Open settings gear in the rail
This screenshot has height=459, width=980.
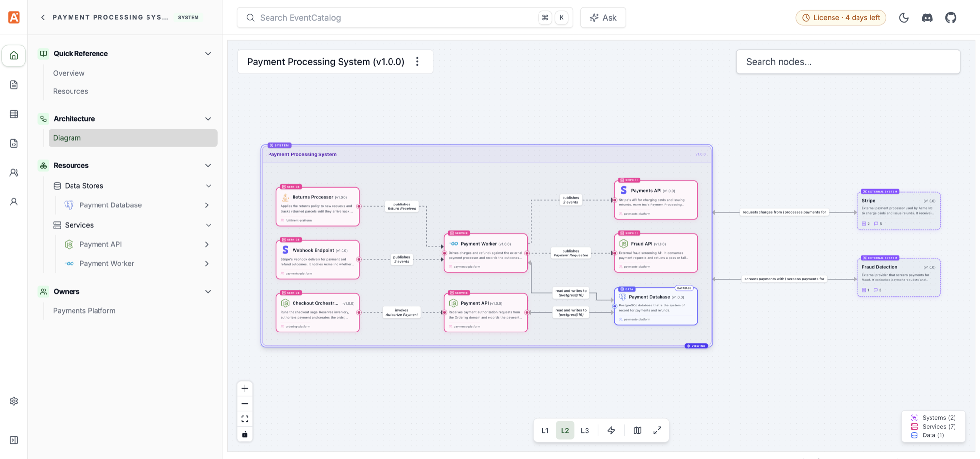(x=14, y=401)
